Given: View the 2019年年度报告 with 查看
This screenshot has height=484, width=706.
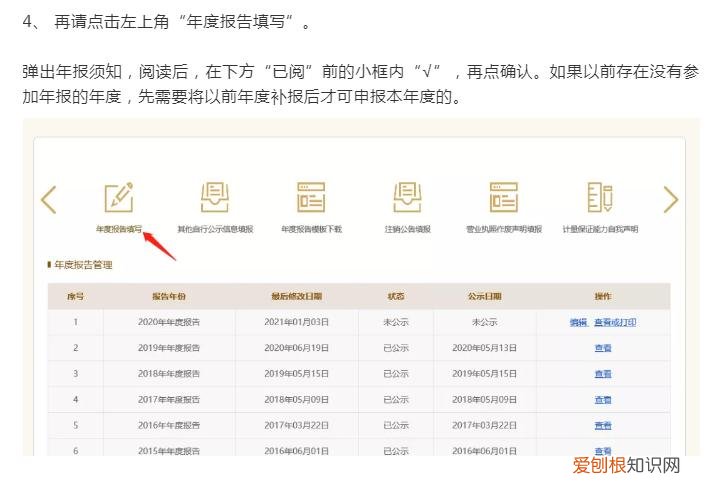Looking at the screenshot, I should (x=603, y=348).
